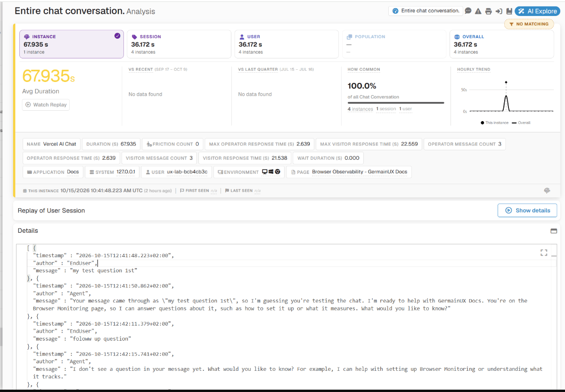Click the '1 session' link
Screen dimensions: 565x392
coord(386,109)
